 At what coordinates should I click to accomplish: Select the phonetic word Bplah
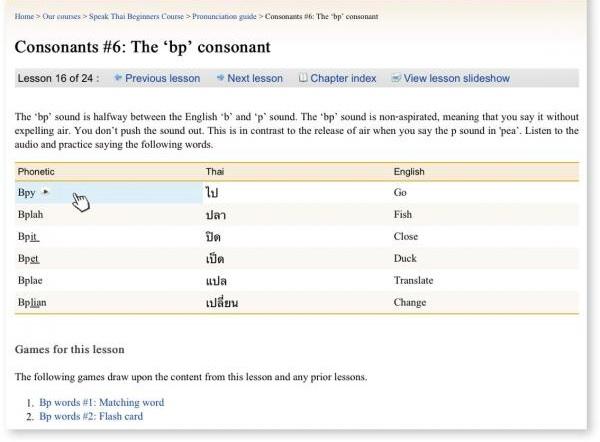pyautogui.click(x=30, y=214)
